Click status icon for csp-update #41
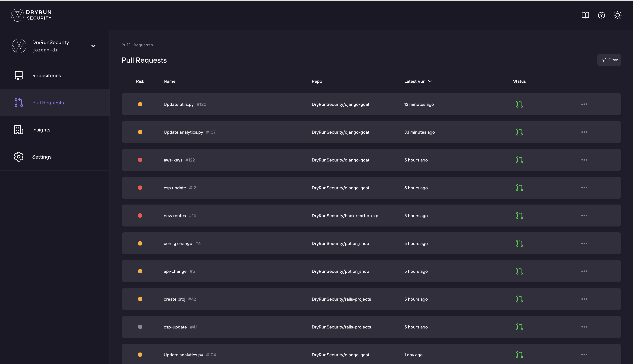 (x=519, y=327)
